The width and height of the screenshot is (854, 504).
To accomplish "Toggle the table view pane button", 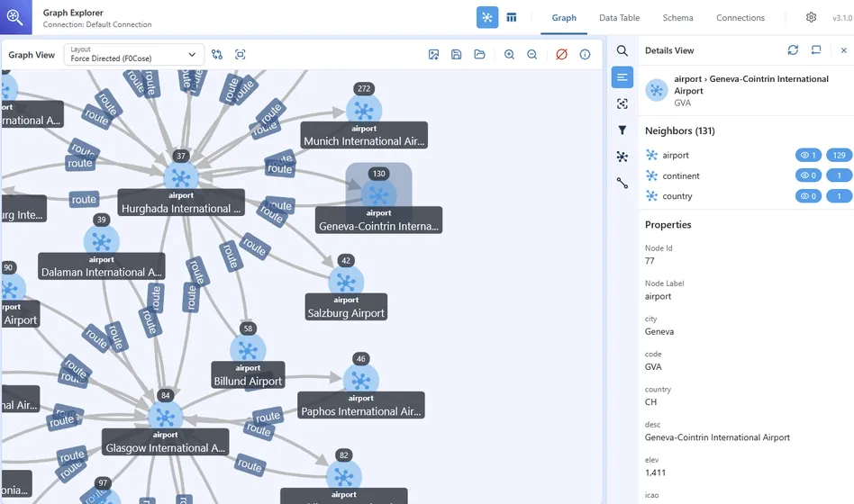I will pyautogui.click(x=511, y=17).
